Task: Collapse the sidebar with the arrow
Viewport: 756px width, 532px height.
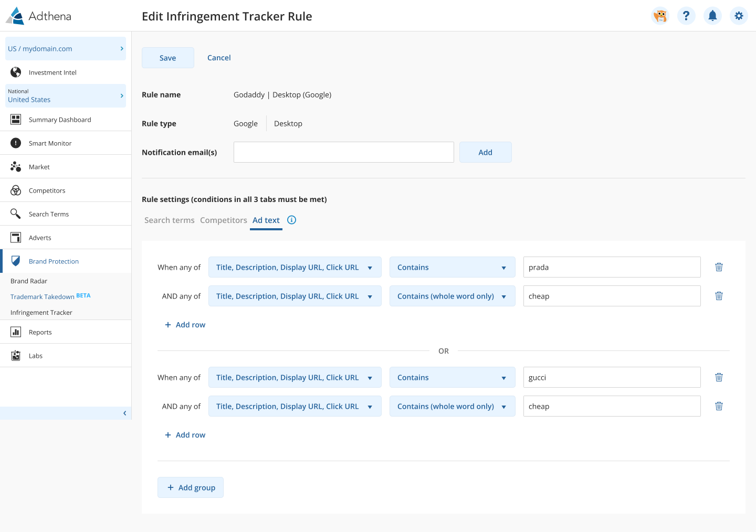Action: [124, 413]
